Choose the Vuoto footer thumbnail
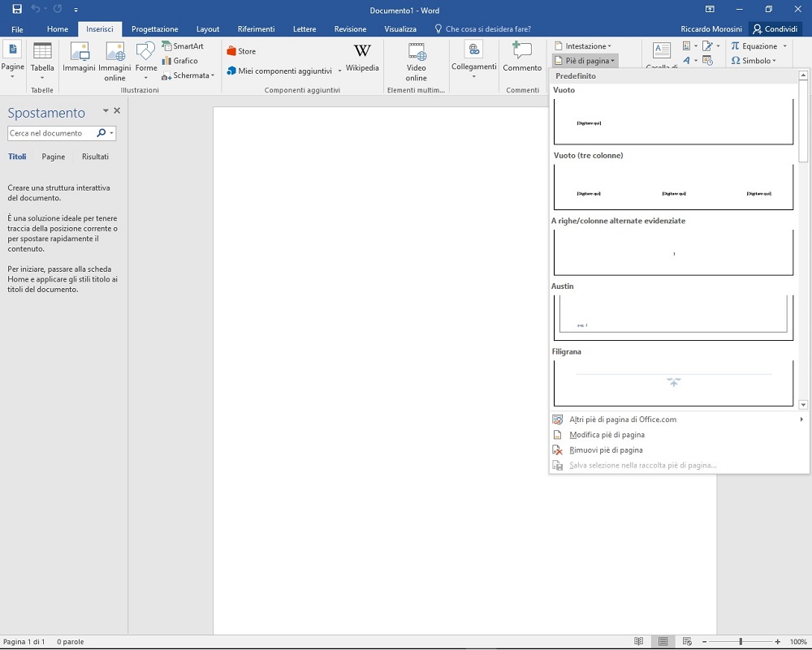This screenshot has height=650, width=812. tap(673, 122)
